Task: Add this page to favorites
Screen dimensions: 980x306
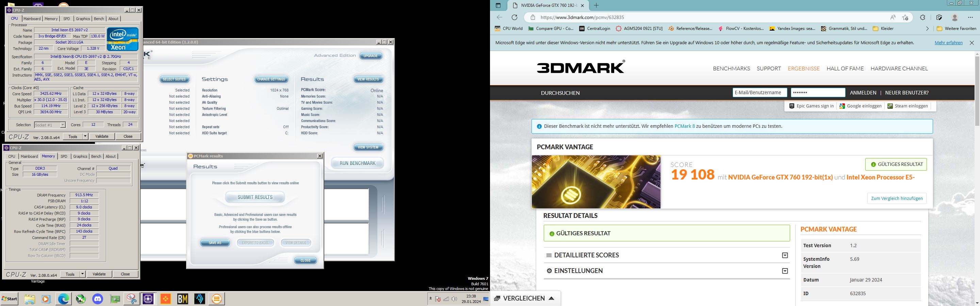Action: pyautogui.click(x=905, y=17)
